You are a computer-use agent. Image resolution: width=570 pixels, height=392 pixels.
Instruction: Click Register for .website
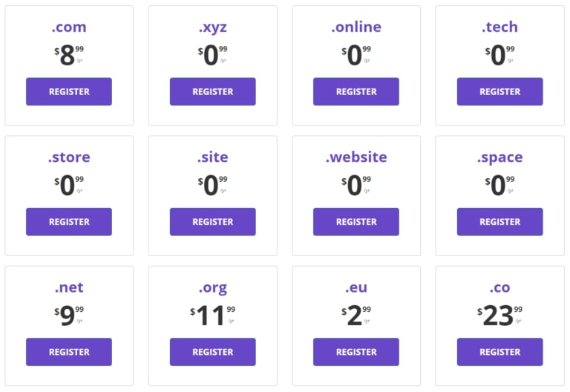coord(356,222)
